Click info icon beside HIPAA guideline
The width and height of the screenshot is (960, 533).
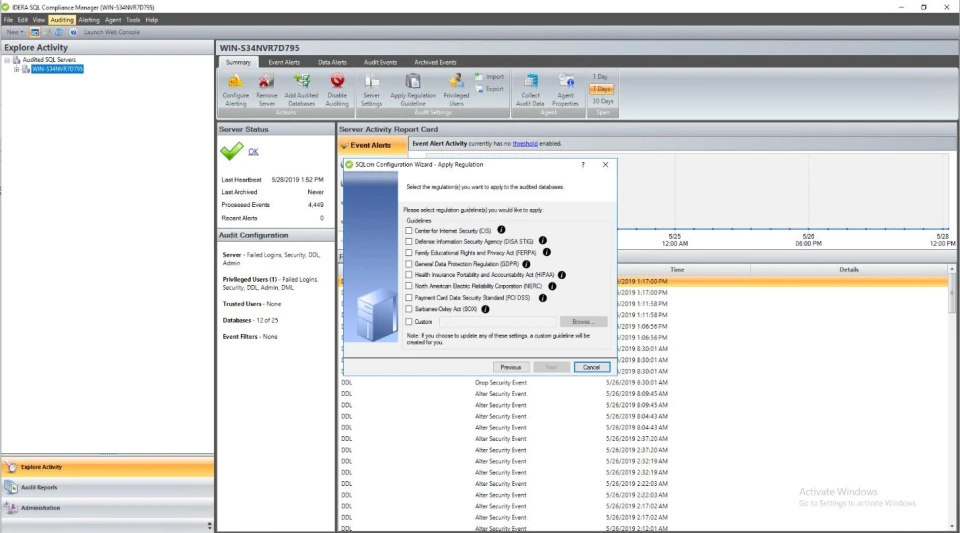click(561, 275)
